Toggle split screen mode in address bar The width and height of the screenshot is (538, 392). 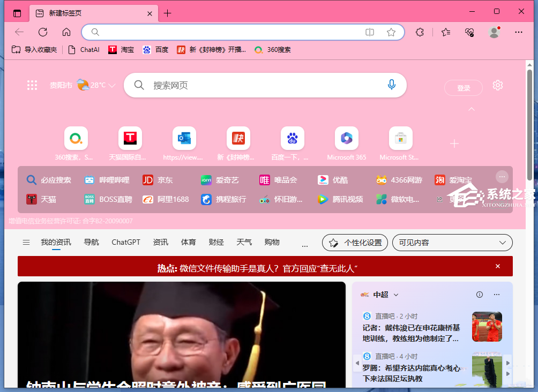pos(370,32)
